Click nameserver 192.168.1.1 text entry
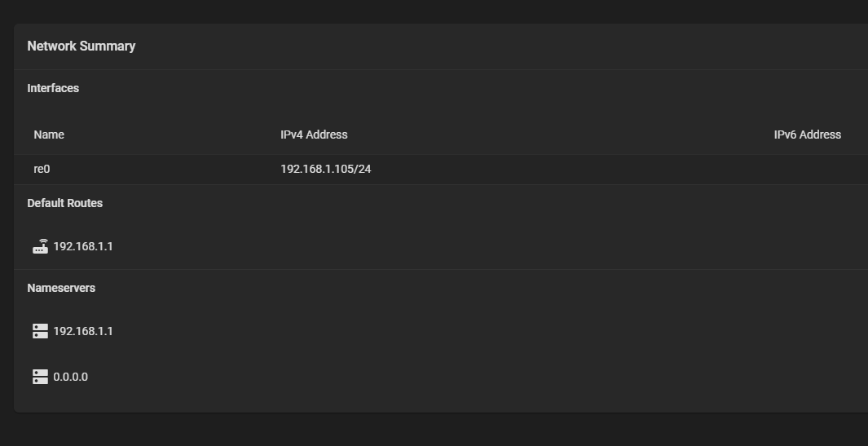Screen dimensions: 868x446 click(x=83, y=331)
